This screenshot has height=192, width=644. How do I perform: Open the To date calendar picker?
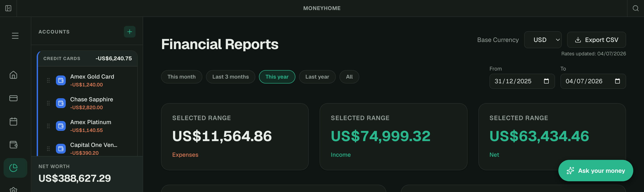(x=617, y=81)
